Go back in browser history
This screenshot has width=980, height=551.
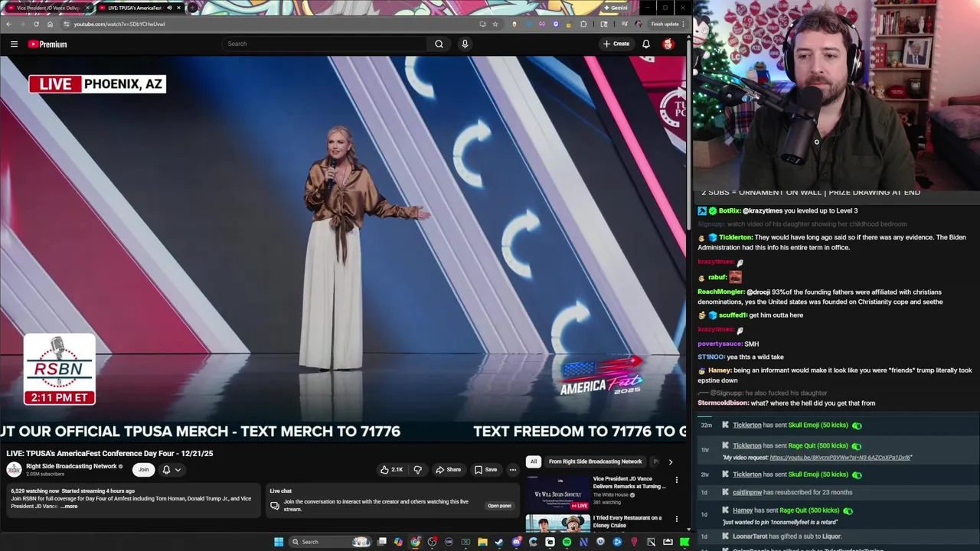[x=8, y=24]
